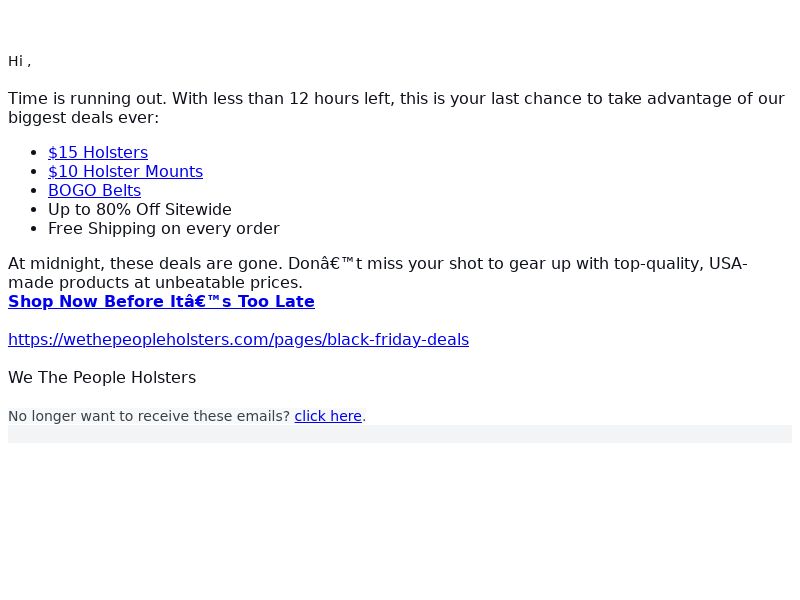Click the bullet beside BOGO Belts
This screenshot has height=600, width=800.
click(x=34, y=191)
